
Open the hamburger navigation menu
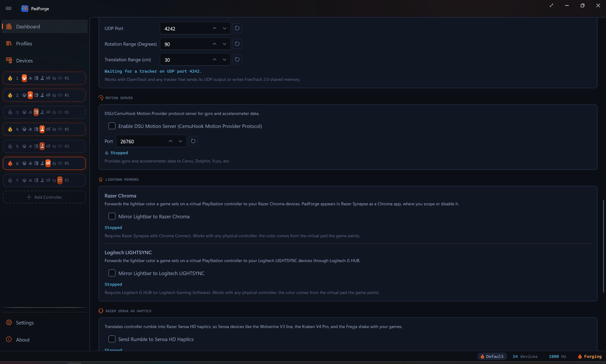pyautogui.click(x=9, y=9)
